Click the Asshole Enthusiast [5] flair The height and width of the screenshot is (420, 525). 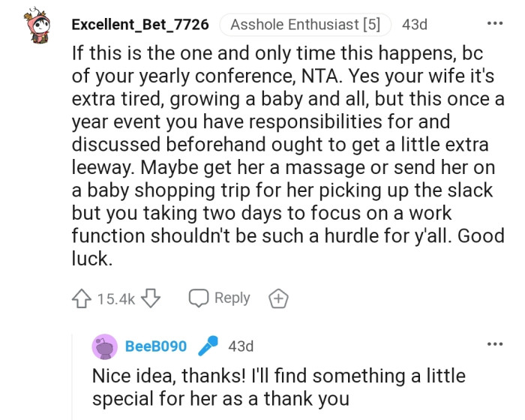point(305,25)
